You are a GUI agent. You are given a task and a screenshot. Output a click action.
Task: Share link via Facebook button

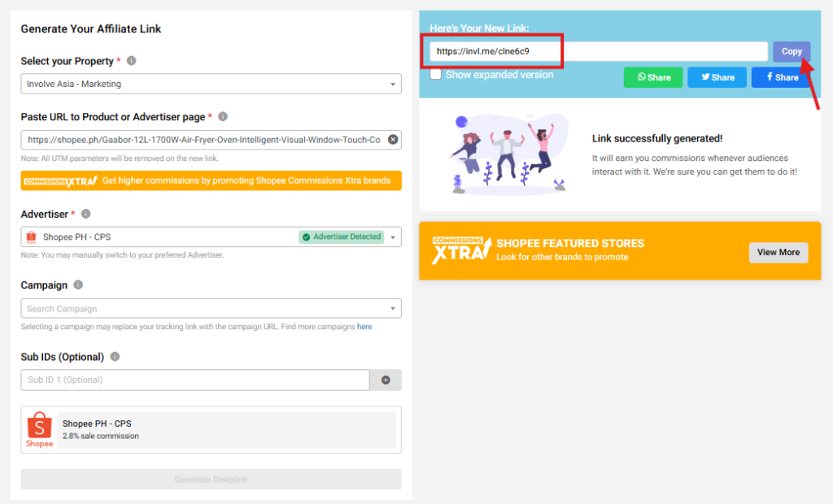pyautogui.click(x=781, y=77)
